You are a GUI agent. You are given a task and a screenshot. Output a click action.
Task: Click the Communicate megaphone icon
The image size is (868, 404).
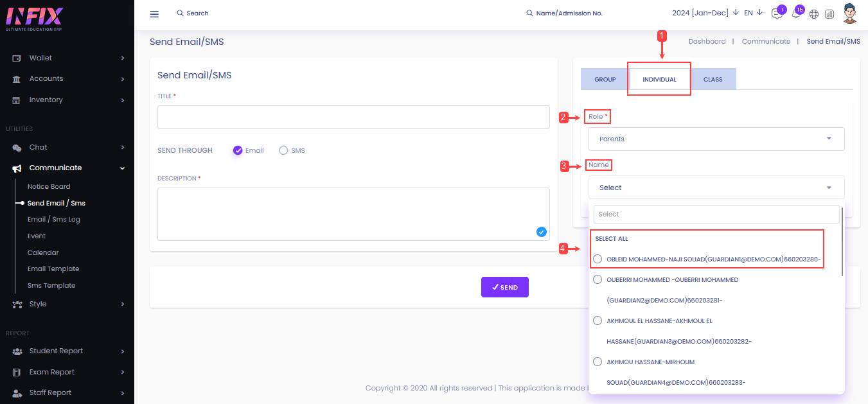coord(17,168)
